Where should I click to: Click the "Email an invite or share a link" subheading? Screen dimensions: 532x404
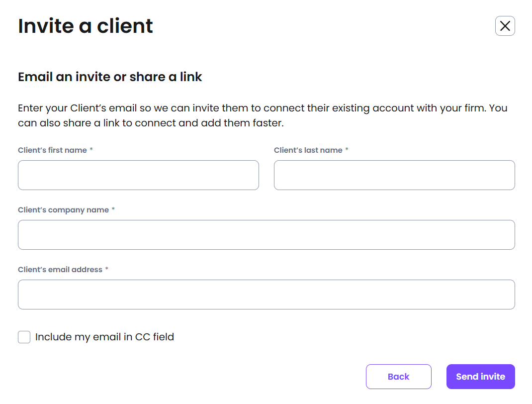pyautogui.click(x=110, y=77)
